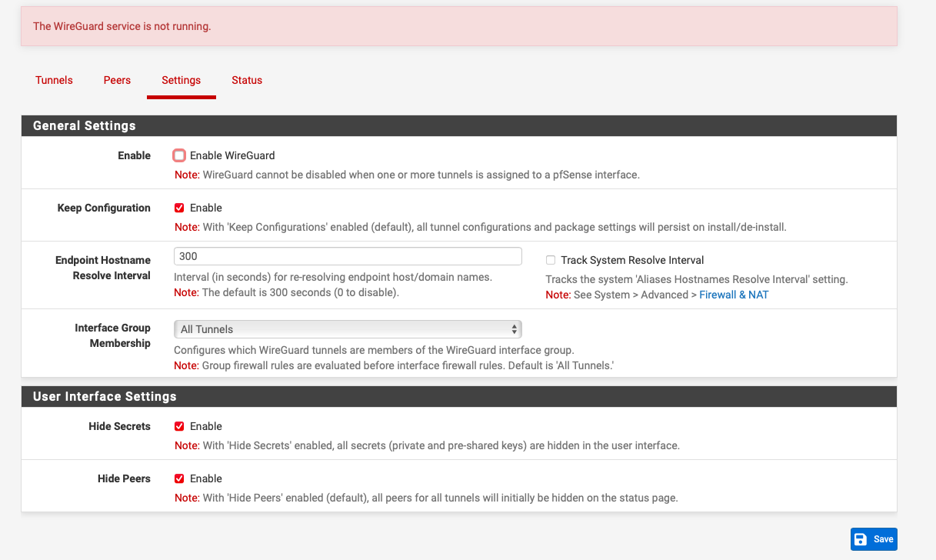Viewport: 936px width, 560px height.
Task: Switch to the Peers tab
Action: tap(117, 80)
